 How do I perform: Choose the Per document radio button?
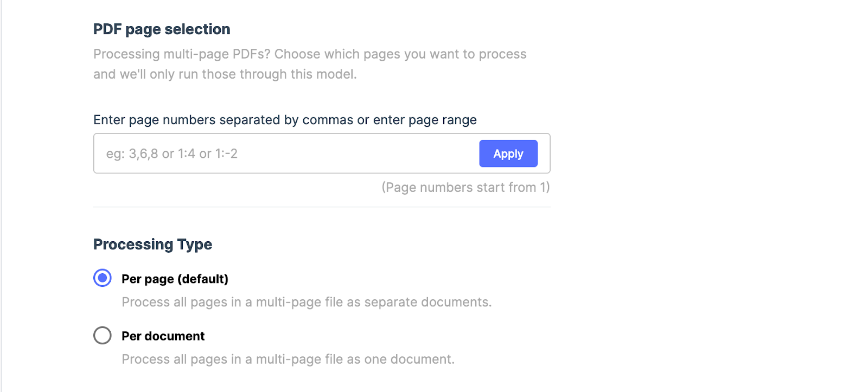click(x=103, y=336)
